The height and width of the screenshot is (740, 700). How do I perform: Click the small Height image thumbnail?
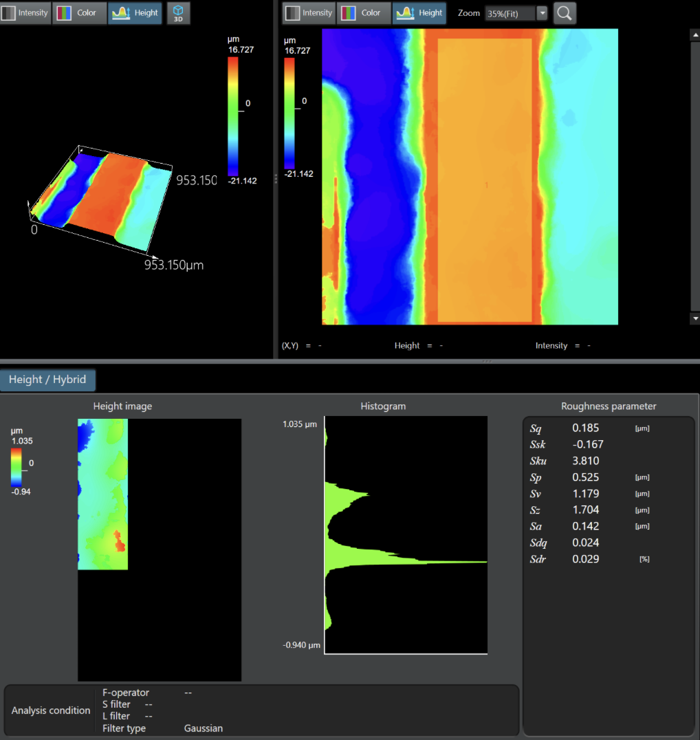pos(102,494)
